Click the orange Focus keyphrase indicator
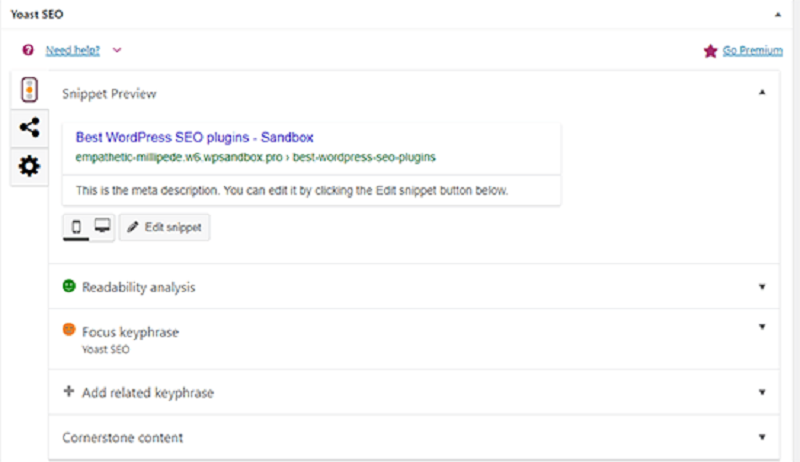The image size is (800, 462). click(x=69, y=330)
